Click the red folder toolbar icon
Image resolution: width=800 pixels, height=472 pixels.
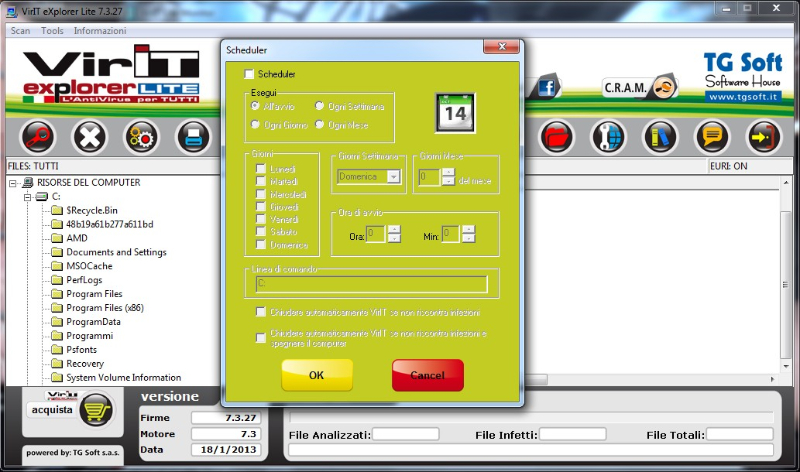[x=557, y=135]
